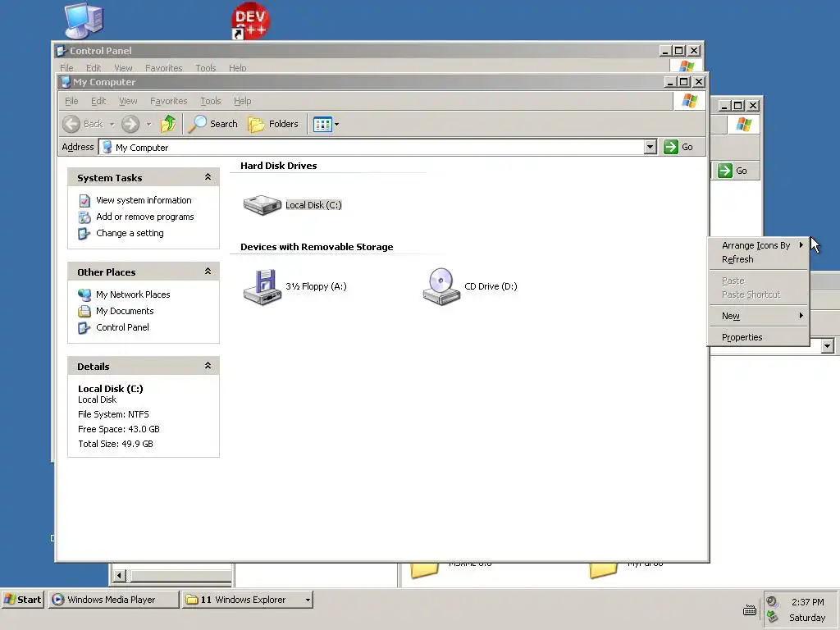Collapse the Details panel
840x630 pixels.
(x=208, y=366)
